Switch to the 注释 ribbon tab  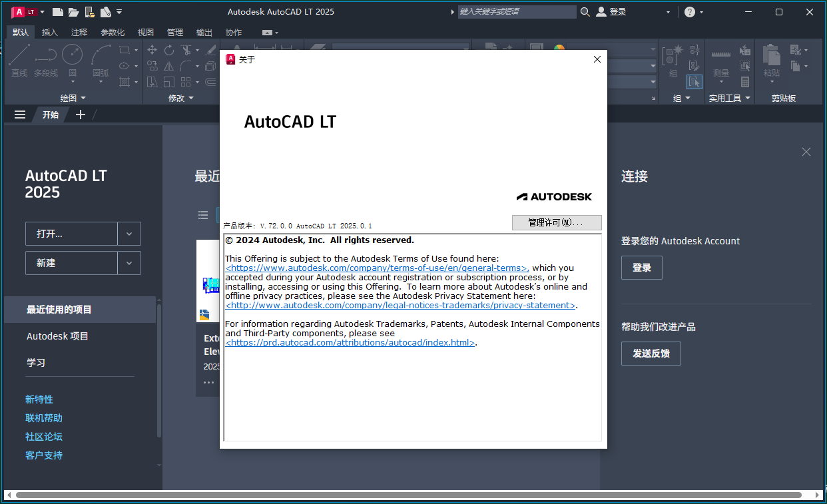coord(79,33)
